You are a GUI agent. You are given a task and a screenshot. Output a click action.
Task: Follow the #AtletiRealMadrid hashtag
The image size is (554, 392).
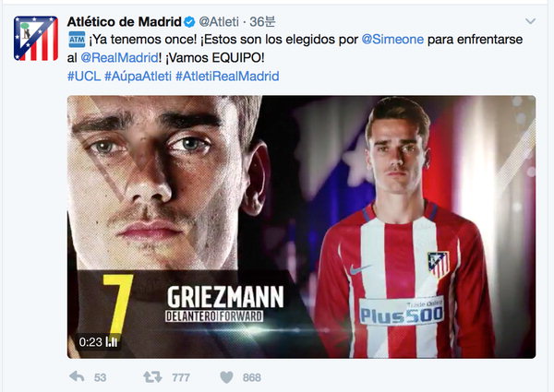coord(227,76)
